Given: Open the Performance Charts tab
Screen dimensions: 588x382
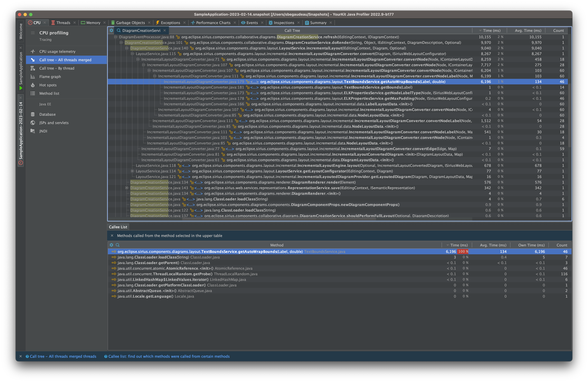Looking at the screenshot, I should point(213,23).
